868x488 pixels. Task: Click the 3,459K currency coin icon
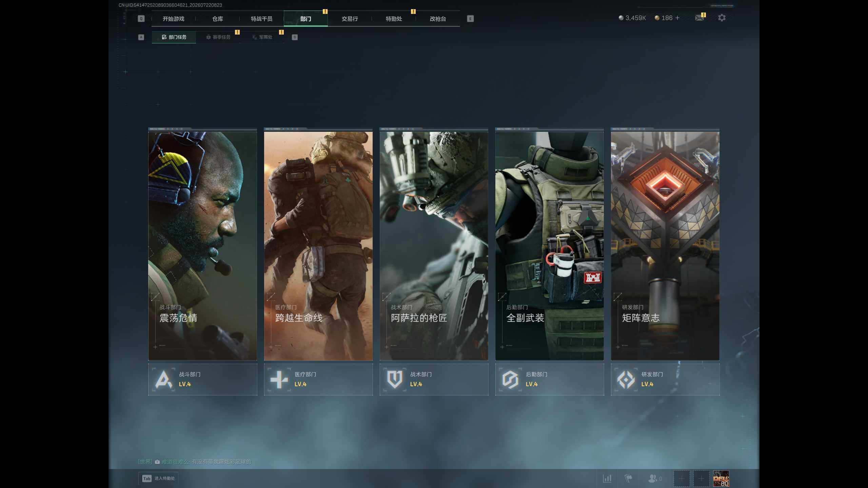tap(621, 18)
